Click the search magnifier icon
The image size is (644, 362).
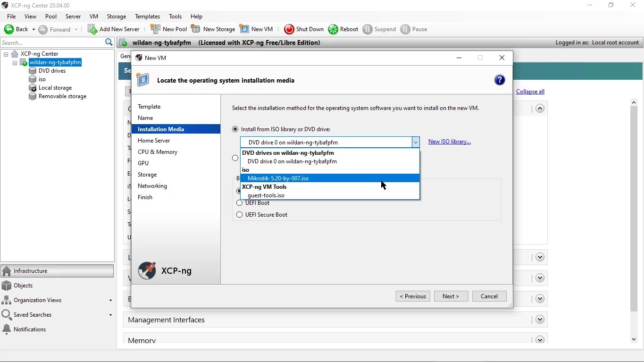pos(109,42)
